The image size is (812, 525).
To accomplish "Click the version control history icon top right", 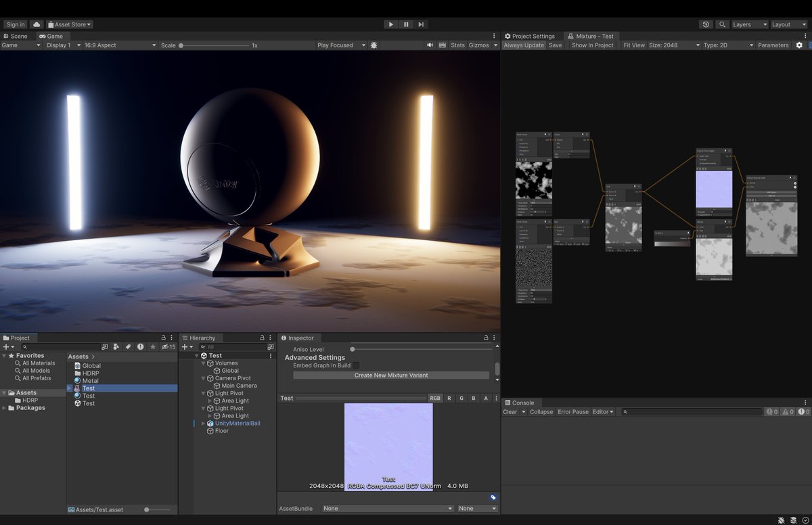I will [x=706, y=24].
